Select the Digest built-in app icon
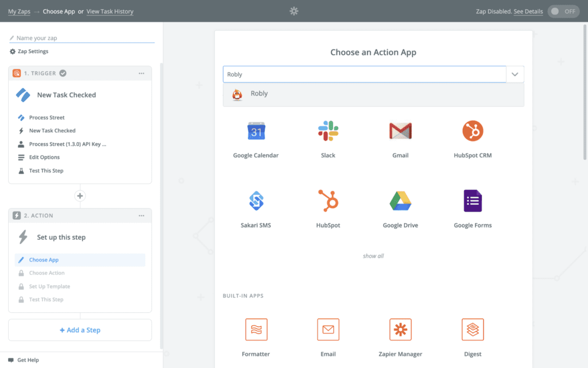 (473, 329)
